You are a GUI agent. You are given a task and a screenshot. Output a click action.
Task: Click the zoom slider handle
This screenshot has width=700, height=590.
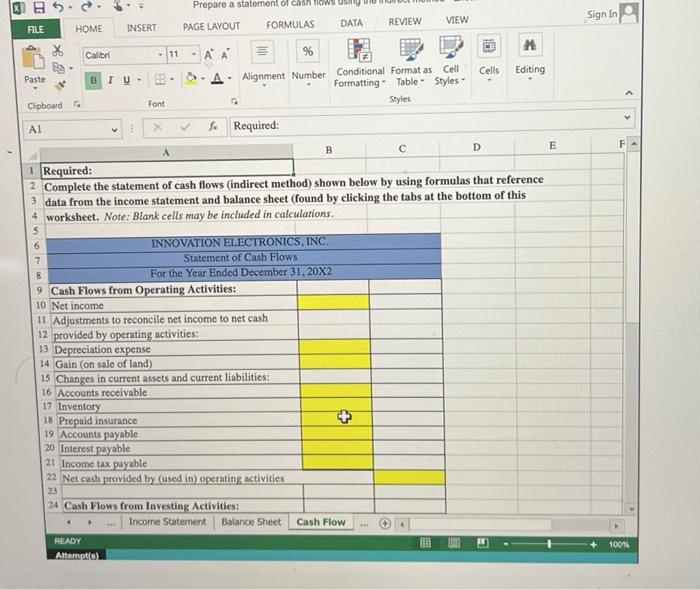coord(549,544)
